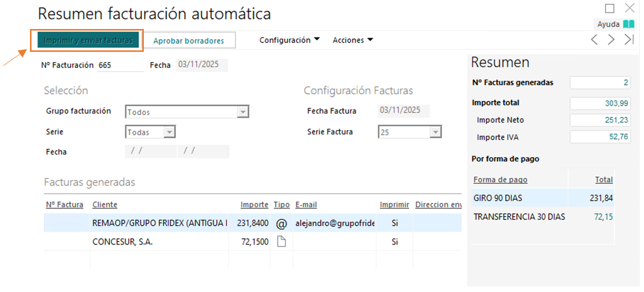The width and height of the screenshot is (644, 292).
Task: Toggle Imprimir 'Si' for REMAOP row
Action: 394,223
